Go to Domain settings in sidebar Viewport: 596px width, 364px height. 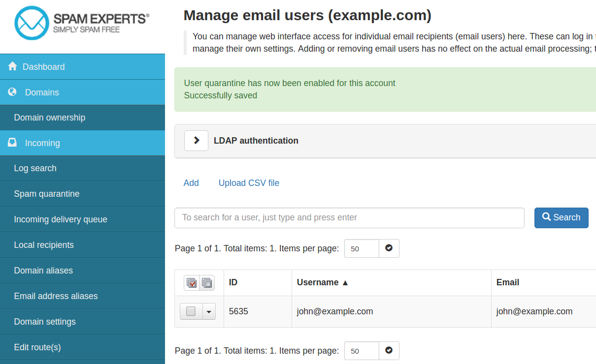tap(45, 322)
